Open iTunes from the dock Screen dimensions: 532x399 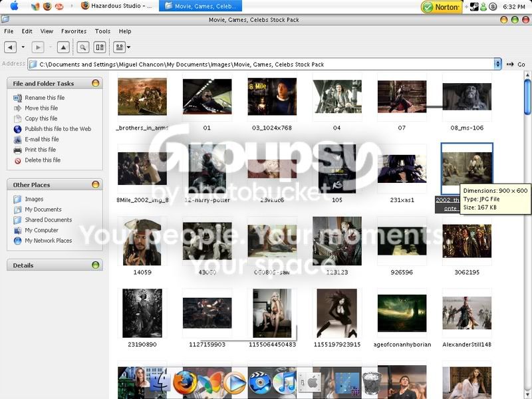point(285,383)
